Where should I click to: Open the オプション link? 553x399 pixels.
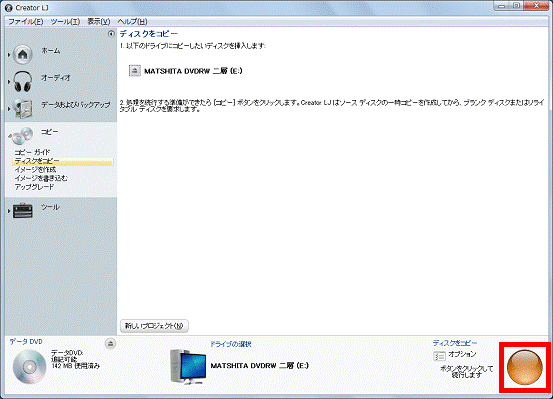click(462, 354)
